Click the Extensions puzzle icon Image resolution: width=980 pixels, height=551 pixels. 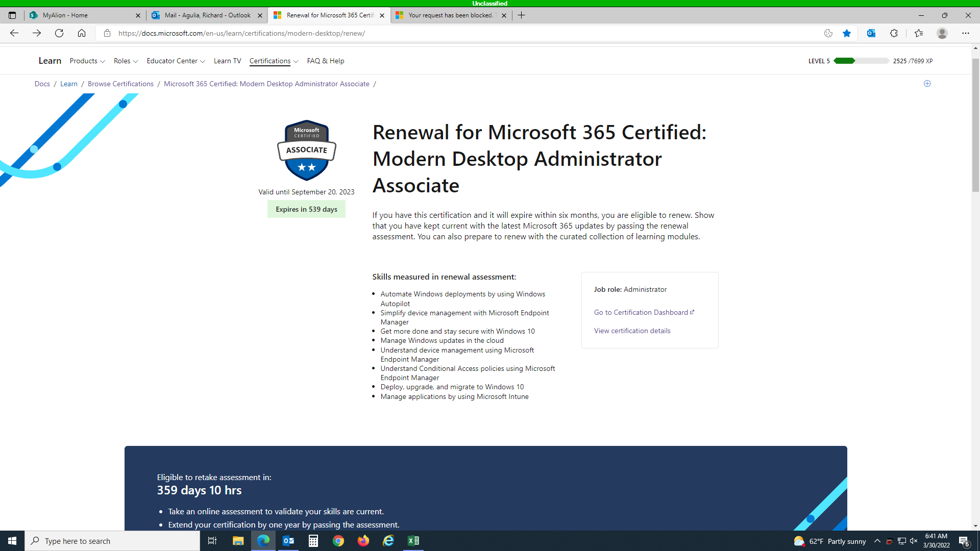pos(894,33)
